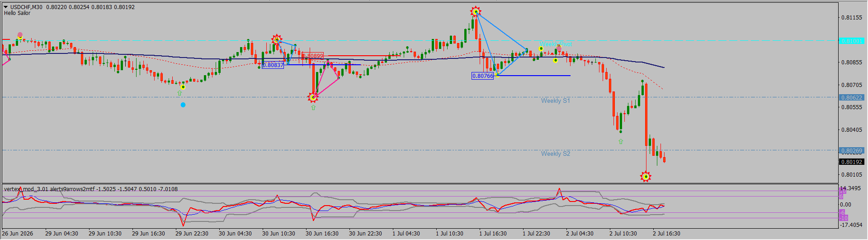Image resolution: width=868 pixels, height=240 pixels.
Task: Select the red 0.80899 price label box
Action: coord(313,56)
